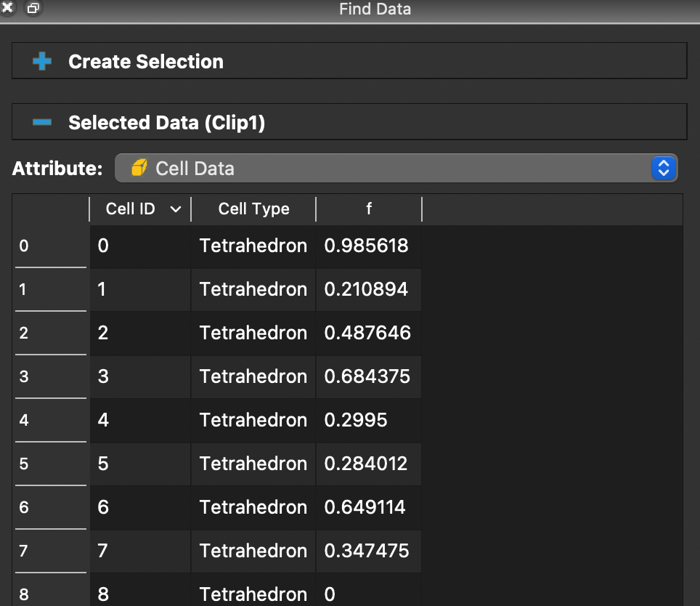The height and width of the screenshot is (606, 700).
Task: Click the minus icon beside Selected Data
Action: point(42,121)
